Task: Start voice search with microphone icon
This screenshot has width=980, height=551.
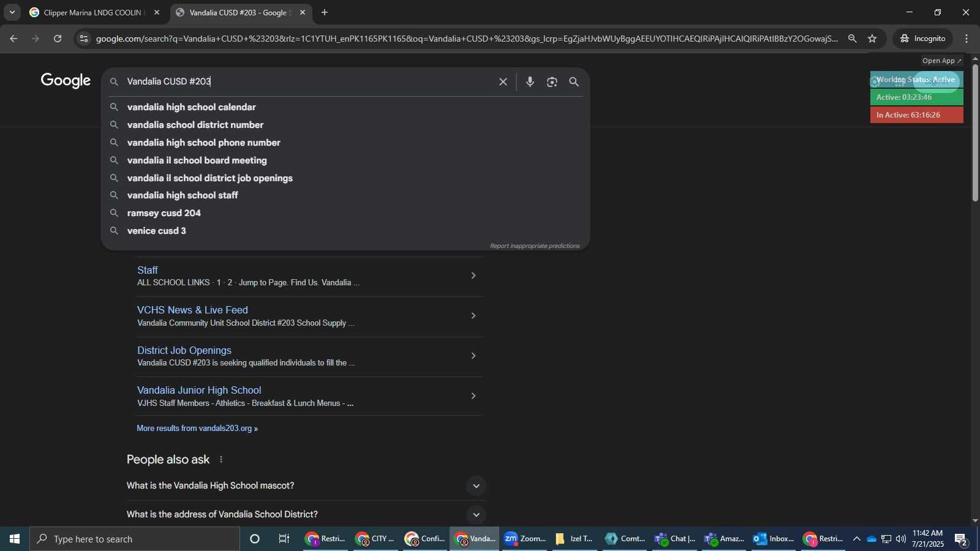Action: point(530,82)
